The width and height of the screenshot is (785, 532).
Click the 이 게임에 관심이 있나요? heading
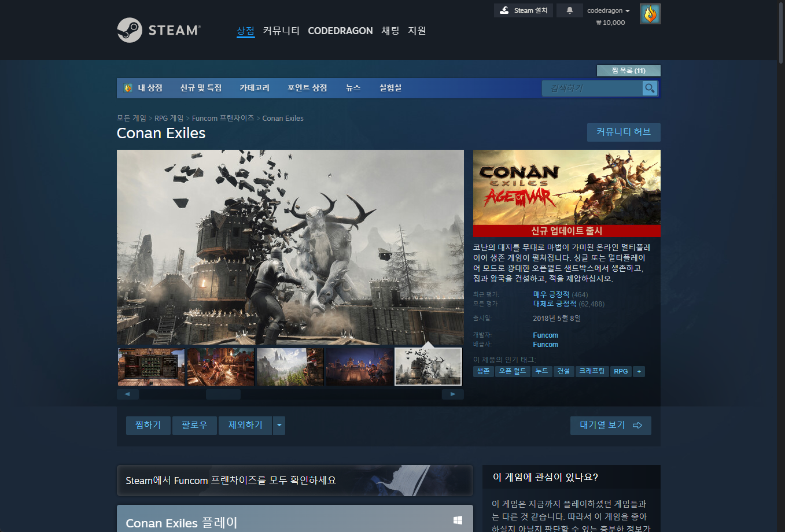click(x=545, y=477)
